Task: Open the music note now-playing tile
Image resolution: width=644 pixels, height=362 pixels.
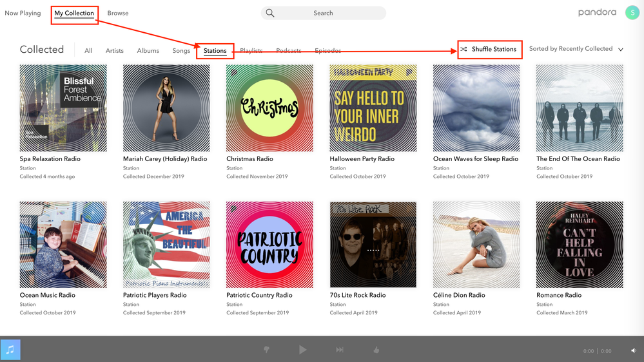Action: click(10, 350)
